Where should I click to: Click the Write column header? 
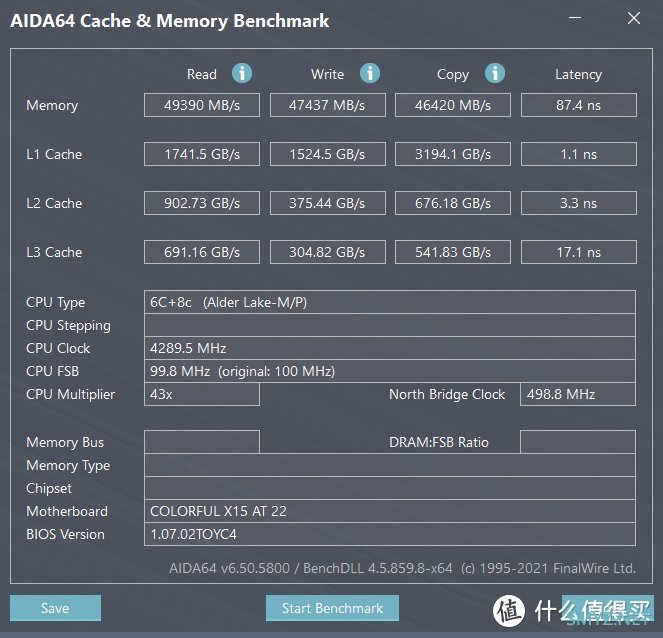[x=327, y=74]
